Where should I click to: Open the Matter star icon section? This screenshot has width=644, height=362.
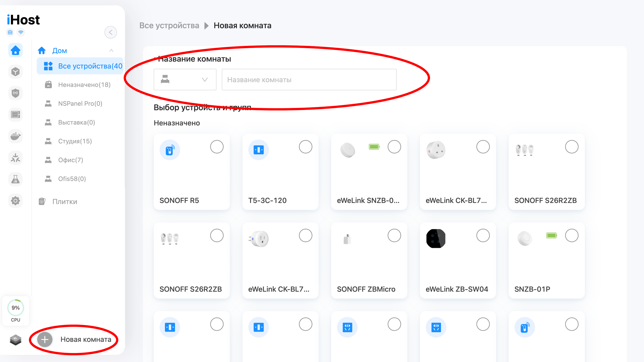pos(15,158)
